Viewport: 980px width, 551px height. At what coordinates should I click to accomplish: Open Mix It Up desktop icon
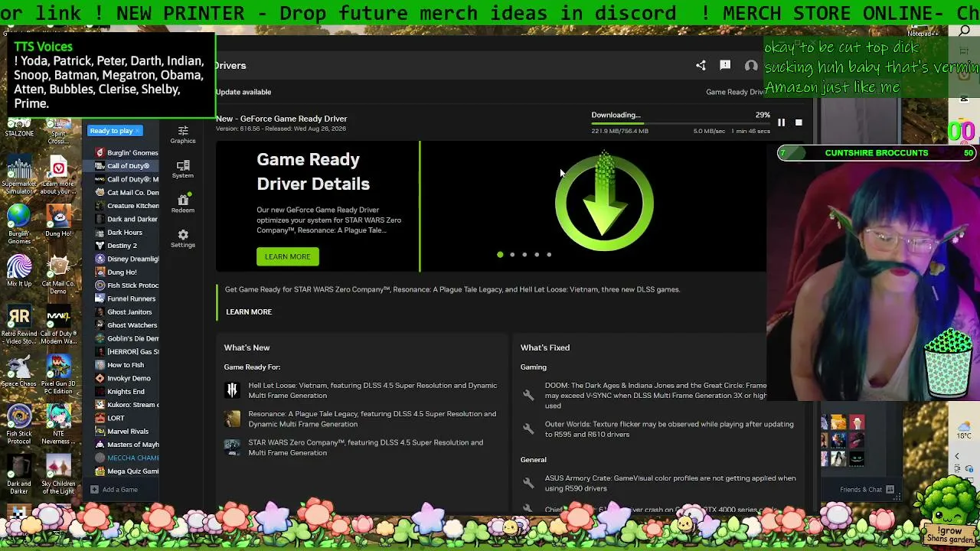point(19,272)
